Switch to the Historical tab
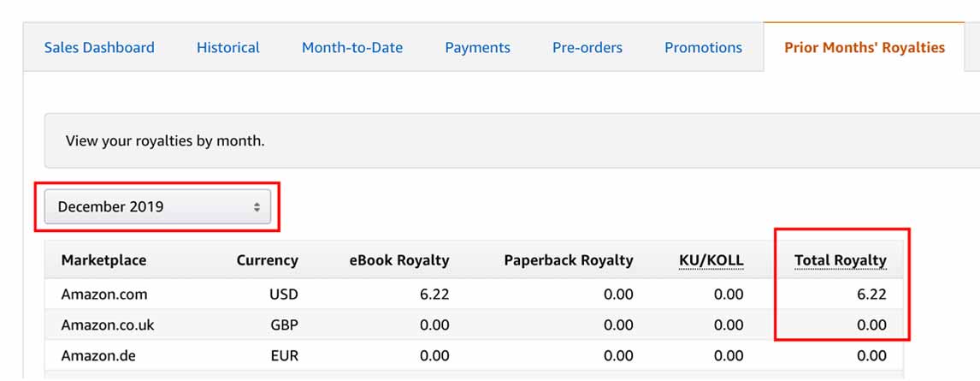Screen dimensions: 980x381 pos(228,48)
